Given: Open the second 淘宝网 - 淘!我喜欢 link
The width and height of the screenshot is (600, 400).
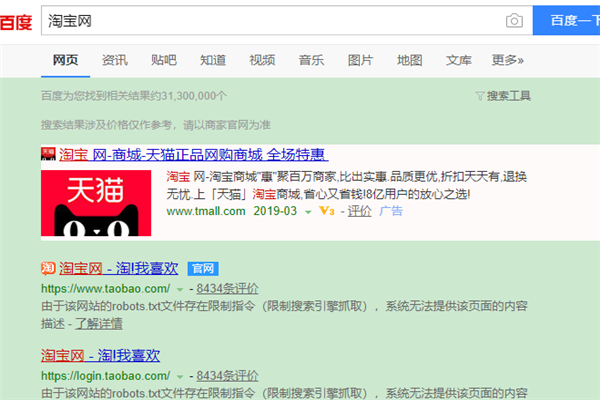Looking at the screenshot, I should click(100, 356).
